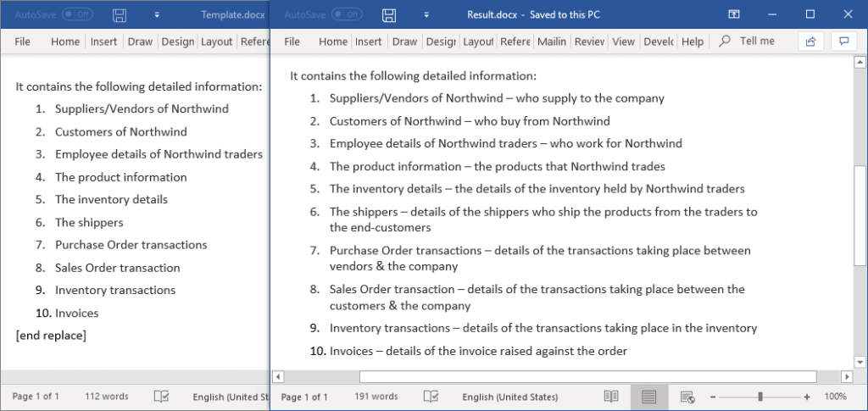Image resolution: width=868 pixels, height=411 pixels.
Task: Click 'The product information – the products' line
Action: 498,166
